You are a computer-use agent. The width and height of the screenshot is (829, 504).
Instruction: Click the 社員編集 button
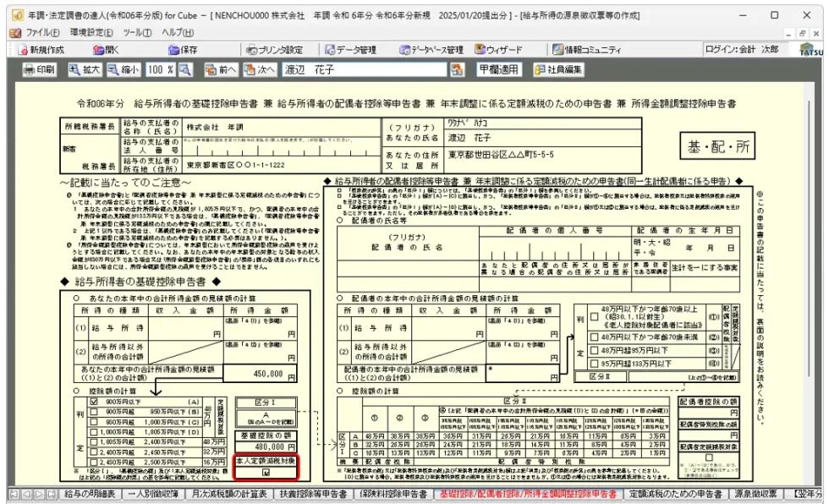pos(558,69)
